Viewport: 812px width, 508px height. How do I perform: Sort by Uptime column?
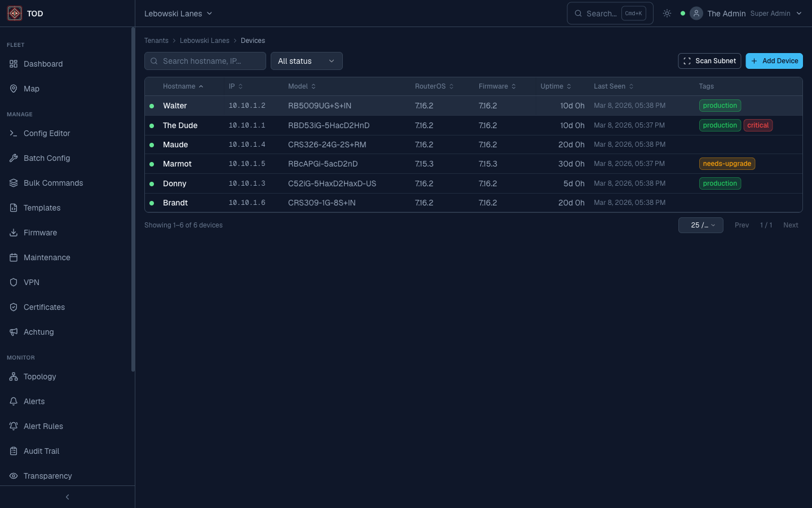pos(555,86)
